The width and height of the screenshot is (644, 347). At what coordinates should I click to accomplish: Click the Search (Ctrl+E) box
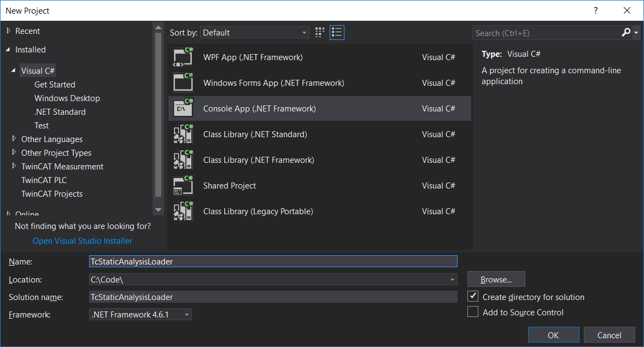pyautogui.click(x=546, y=33)
